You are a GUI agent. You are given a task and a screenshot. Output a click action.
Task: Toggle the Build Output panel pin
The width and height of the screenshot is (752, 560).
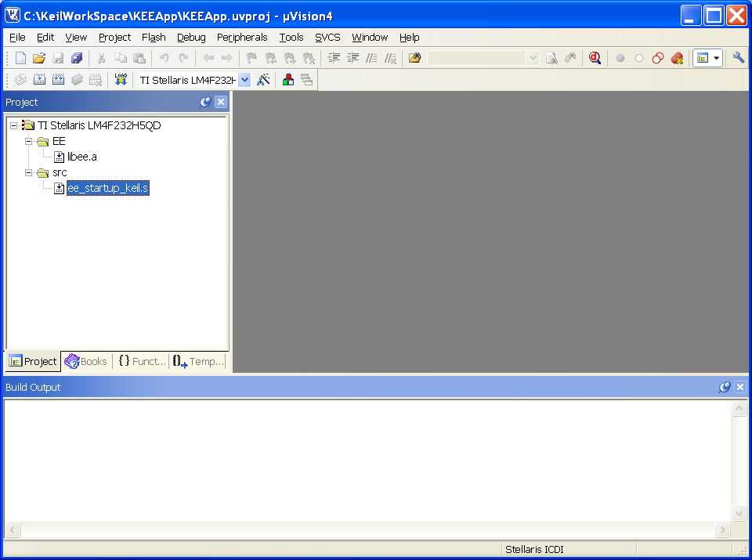coord(724,387)
